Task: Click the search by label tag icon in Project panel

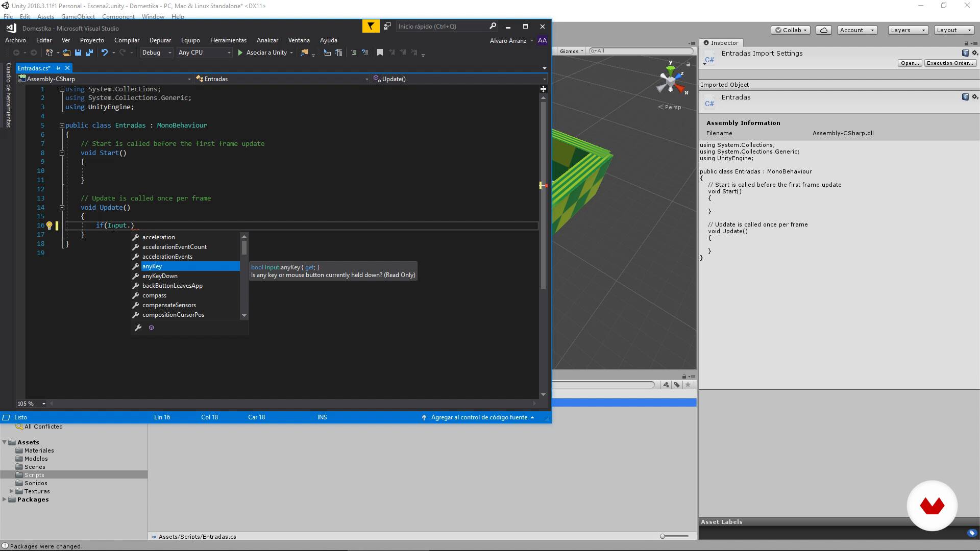Action: click(677, 385)
